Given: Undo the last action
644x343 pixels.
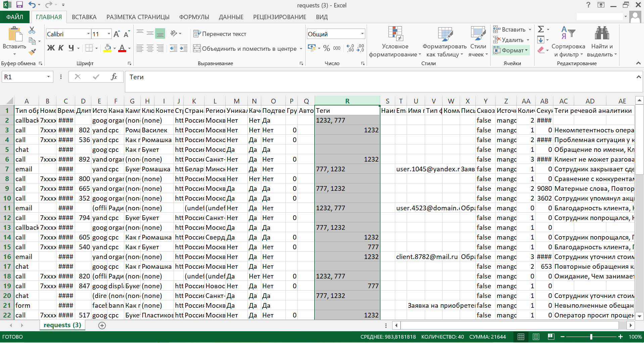Looking at the screenshot, I should pyautogui.click(x=32, y=5).
